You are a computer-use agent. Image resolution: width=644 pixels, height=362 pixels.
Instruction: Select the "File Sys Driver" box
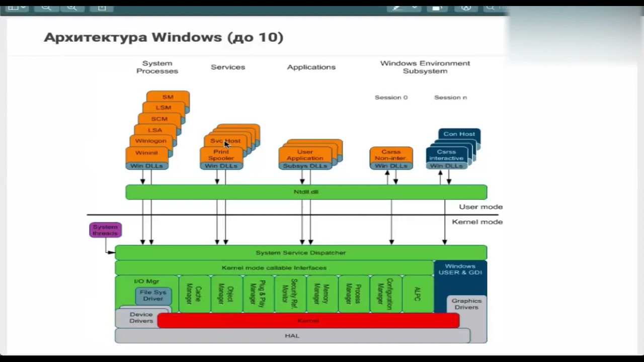[153, 296]
